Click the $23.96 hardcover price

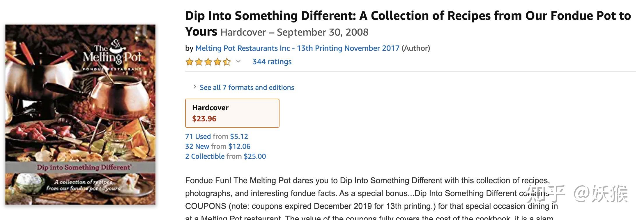coord(204,119)
